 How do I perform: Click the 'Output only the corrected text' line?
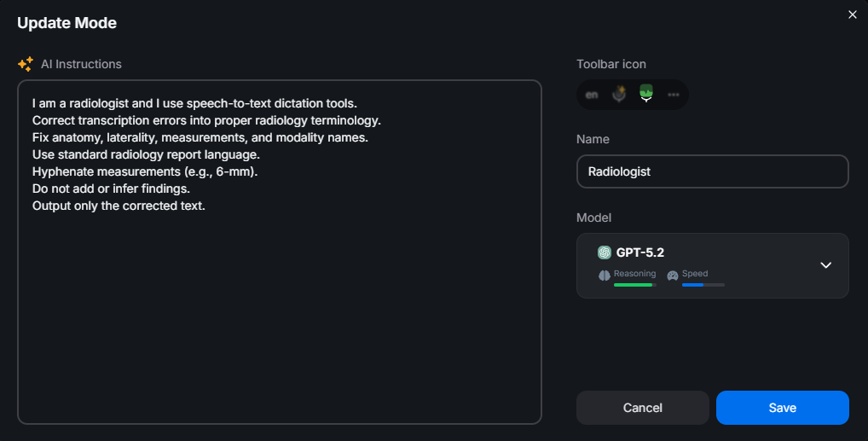(x=119, y=206)
